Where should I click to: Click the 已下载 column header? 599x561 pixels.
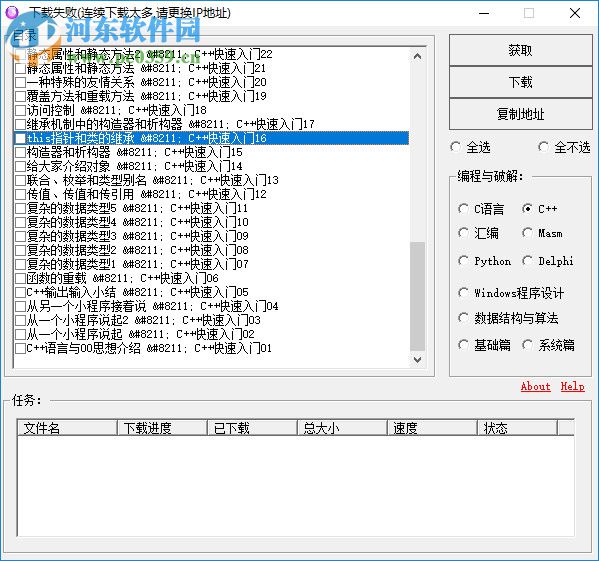[252, 428]
